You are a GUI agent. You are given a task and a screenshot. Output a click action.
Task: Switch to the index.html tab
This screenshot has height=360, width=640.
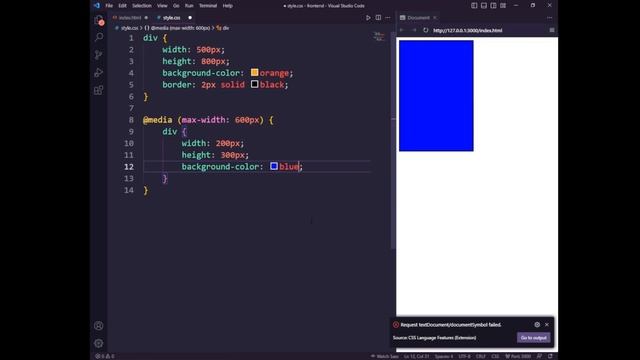tap(130, 18)
